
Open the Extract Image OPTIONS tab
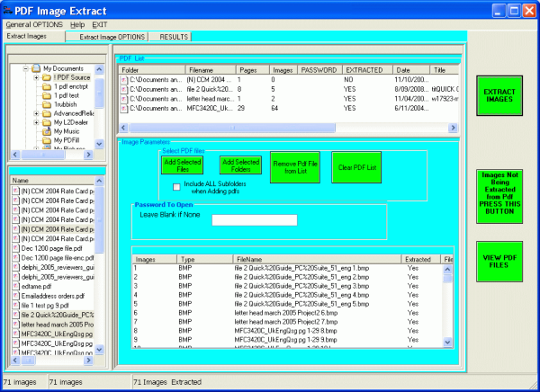[x=112, y=37]
